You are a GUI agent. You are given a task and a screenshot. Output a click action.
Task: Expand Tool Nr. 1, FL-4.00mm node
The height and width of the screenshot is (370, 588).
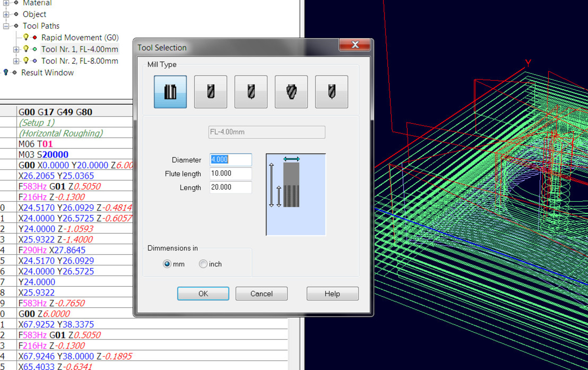pyautogui.click(x=16, y=49)
